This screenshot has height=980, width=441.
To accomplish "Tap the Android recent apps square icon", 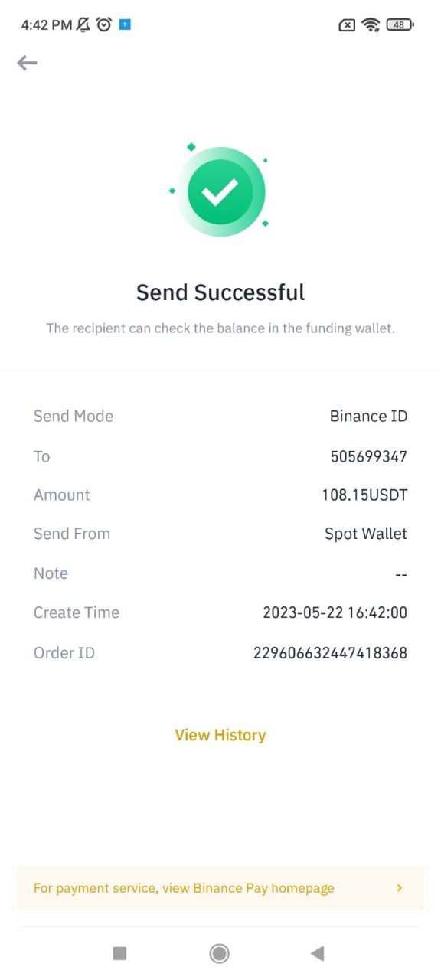I will [119, 953].
